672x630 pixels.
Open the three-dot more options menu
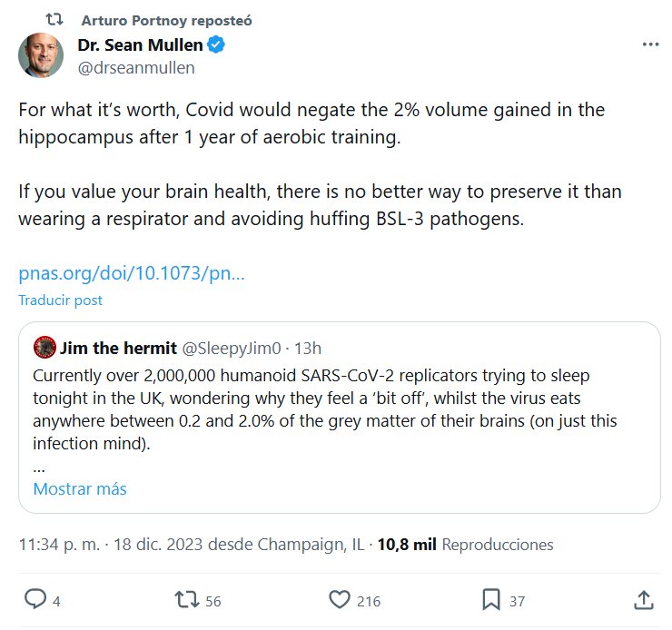650,44
